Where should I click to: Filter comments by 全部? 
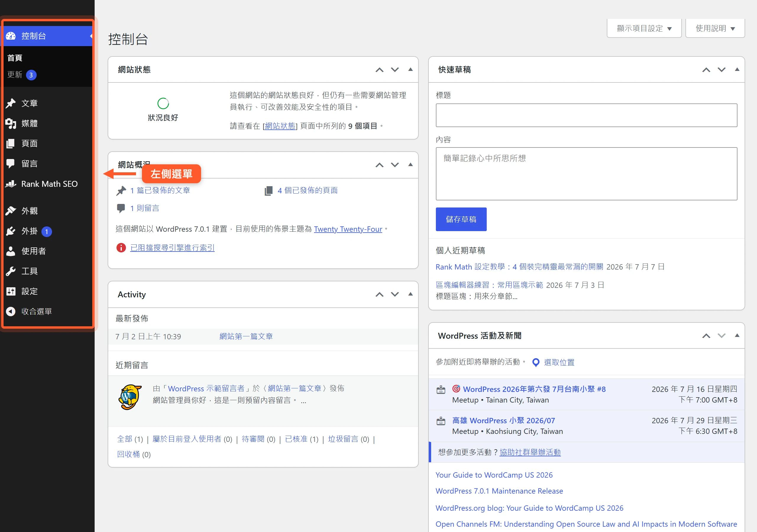click(124, 439)
